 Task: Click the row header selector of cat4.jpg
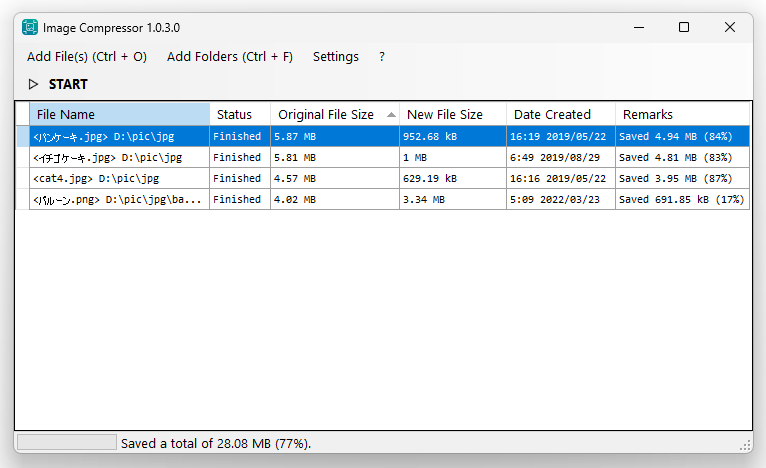23,178
